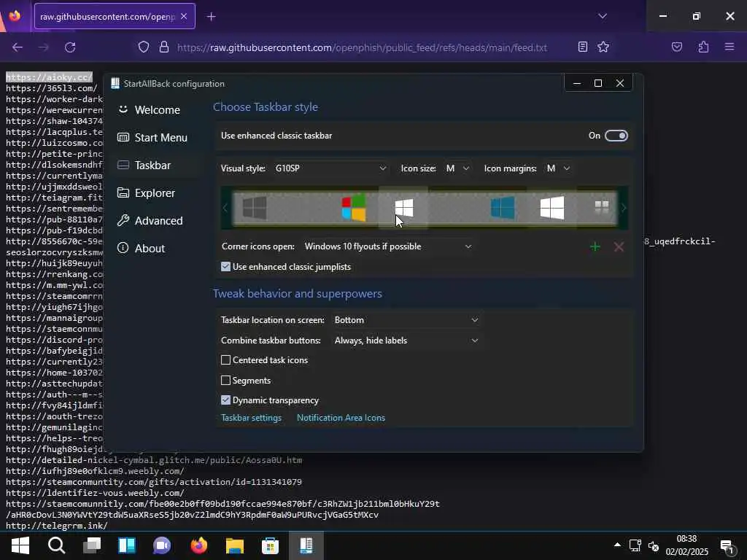Click the Firefox address bar URL
747x560 pixels.
pos(362,47)
